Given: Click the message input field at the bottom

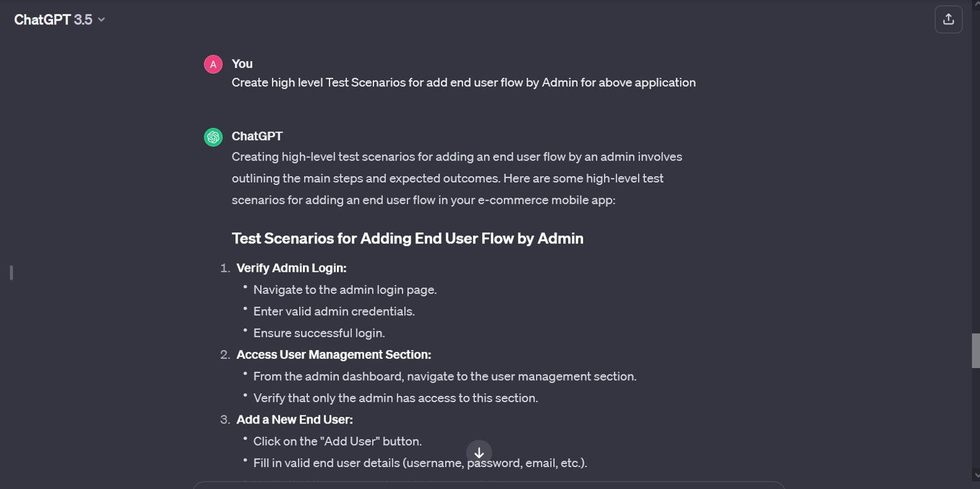Looking at the screenshot, I should coord(489,485).
